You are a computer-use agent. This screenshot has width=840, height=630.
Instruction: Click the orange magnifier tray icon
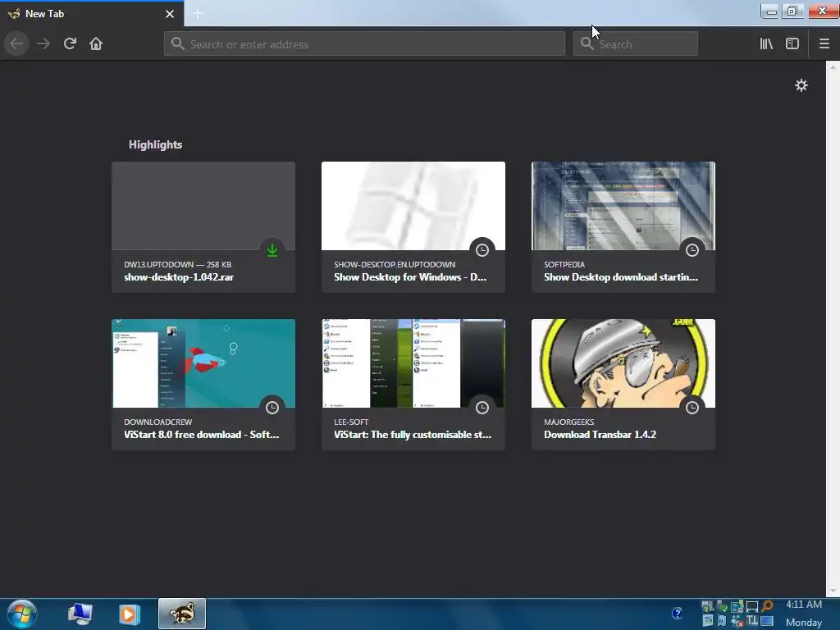point(767,606)
